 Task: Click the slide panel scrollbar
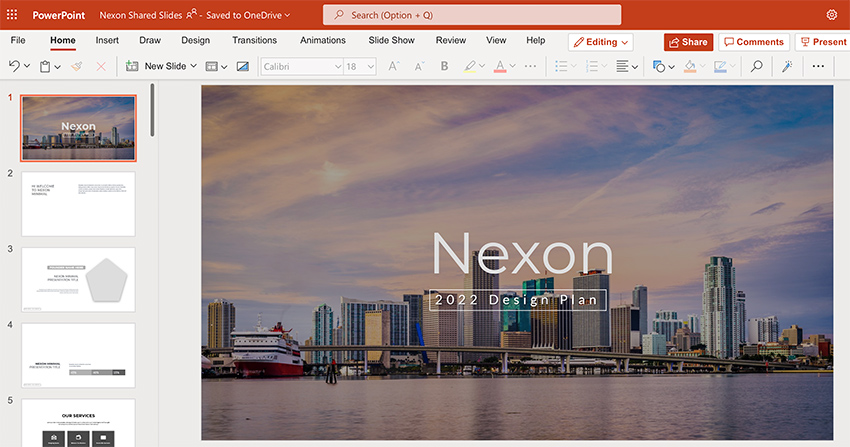pyautogui.click(x=152, y=110)
